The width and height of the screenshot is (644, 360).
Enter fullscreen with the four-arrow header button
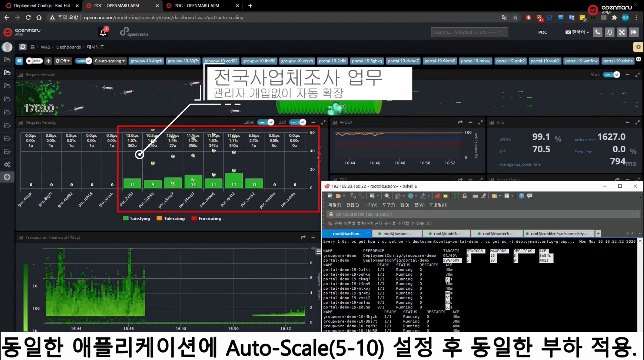[622, 32]
